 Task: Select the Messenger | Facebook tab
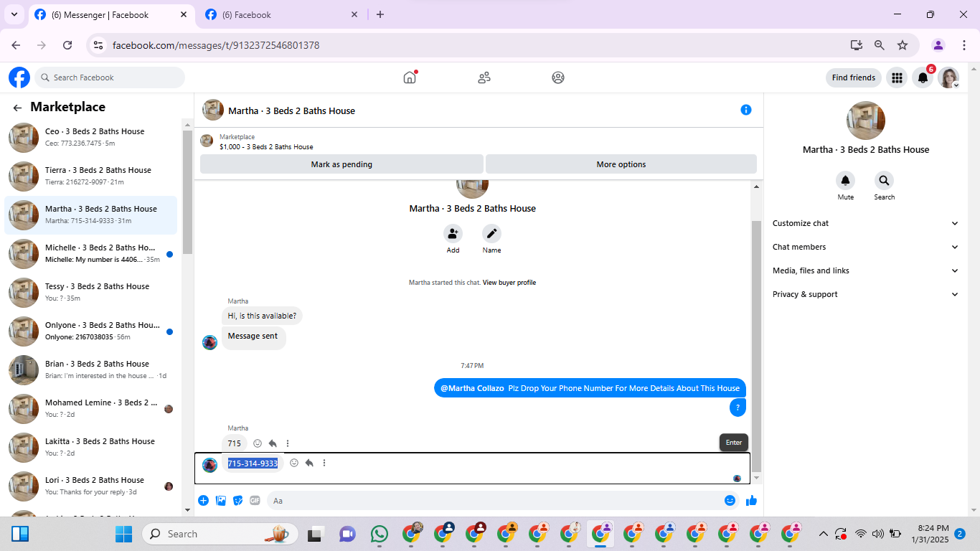coord(112,14)
